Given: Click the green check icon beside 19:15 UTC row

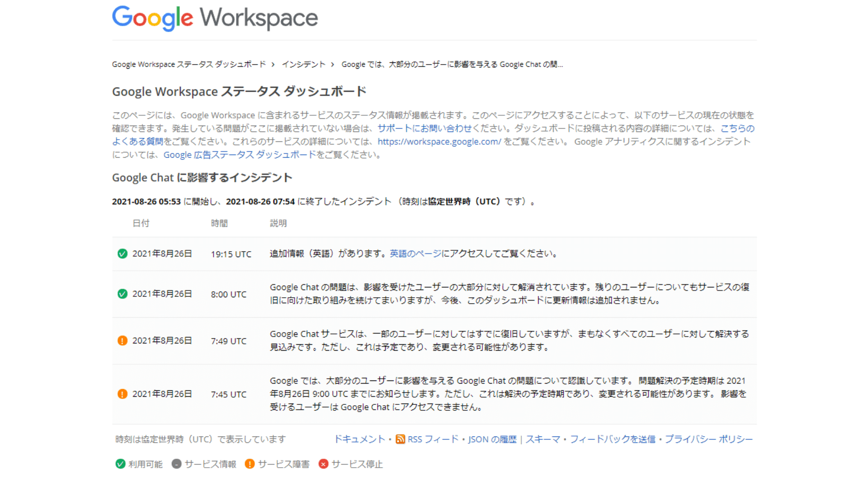Looking at the screenshot, I should click(x=122, y=253).
